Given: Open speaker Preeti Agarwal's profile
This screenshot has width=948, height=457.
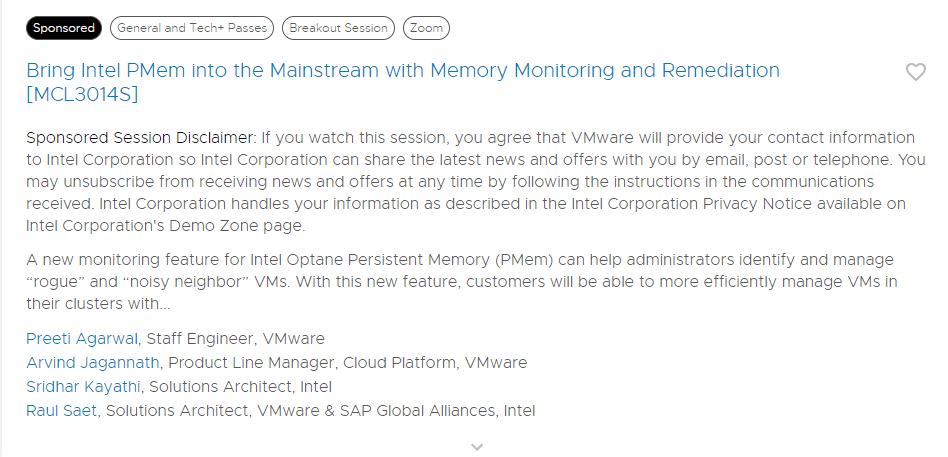Looking at the screenshot, I should (84, 339).
